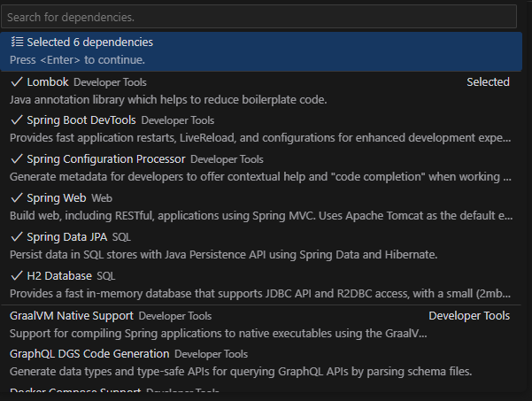The height and width of the screenshot is (401, 532).
Task: Click Lombok's Java annotation library description
Action: (168, 100)
